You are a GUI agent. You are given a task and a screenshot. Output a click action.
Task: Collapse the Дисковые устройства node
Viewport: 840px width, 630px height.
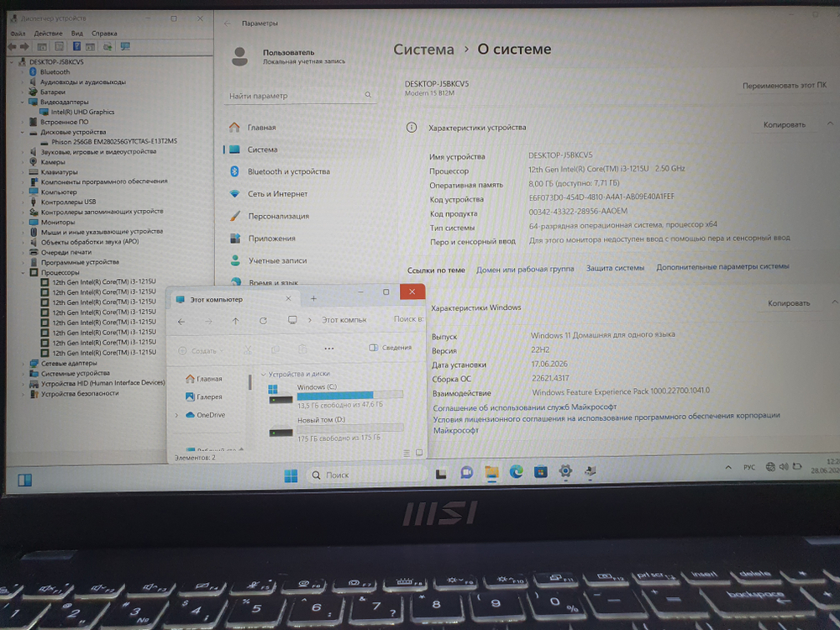tap(23, 132)
